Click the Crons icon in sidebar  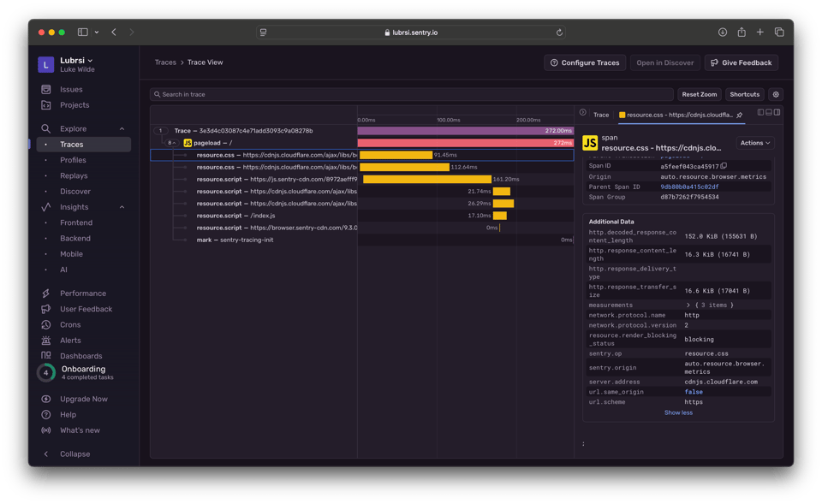pos(46,325)
